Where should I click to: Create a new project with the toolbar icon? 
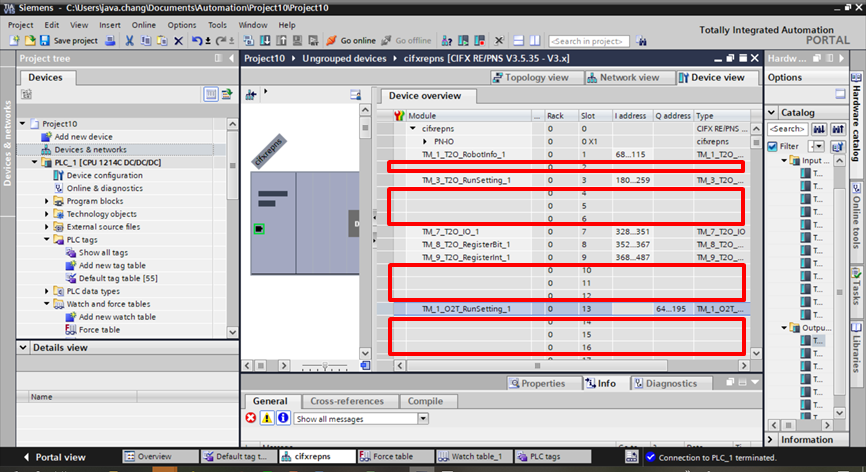click(x=14, y=40)
